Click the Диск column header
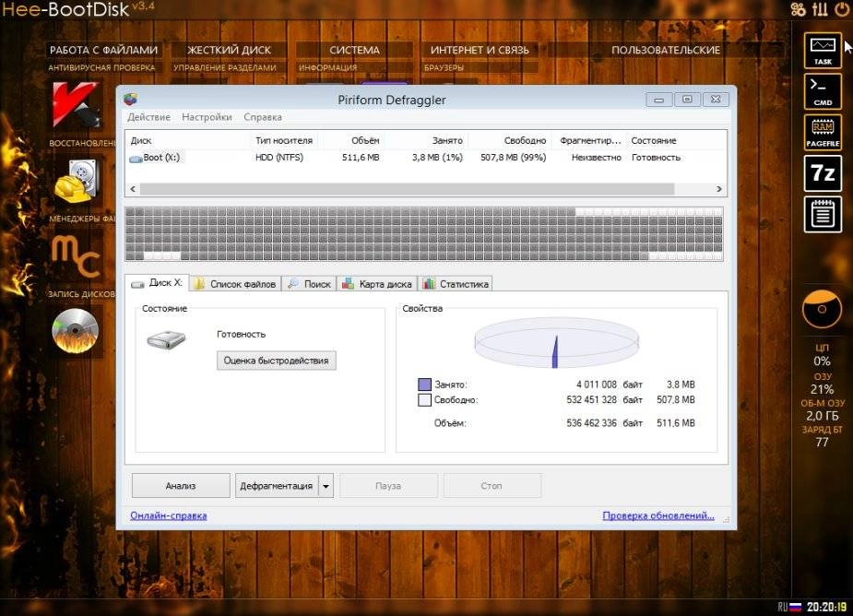Screen dimensions: 853x616 click(188, 140)
